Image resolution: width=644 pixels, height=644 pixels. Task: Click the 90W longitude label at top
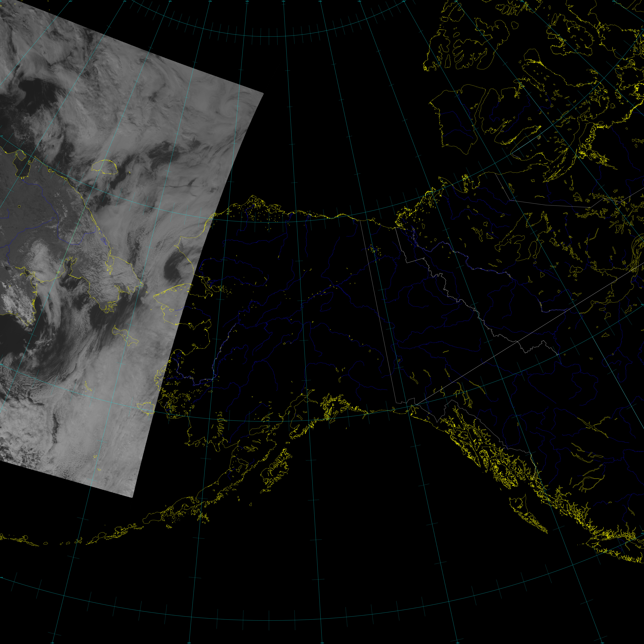613,1
